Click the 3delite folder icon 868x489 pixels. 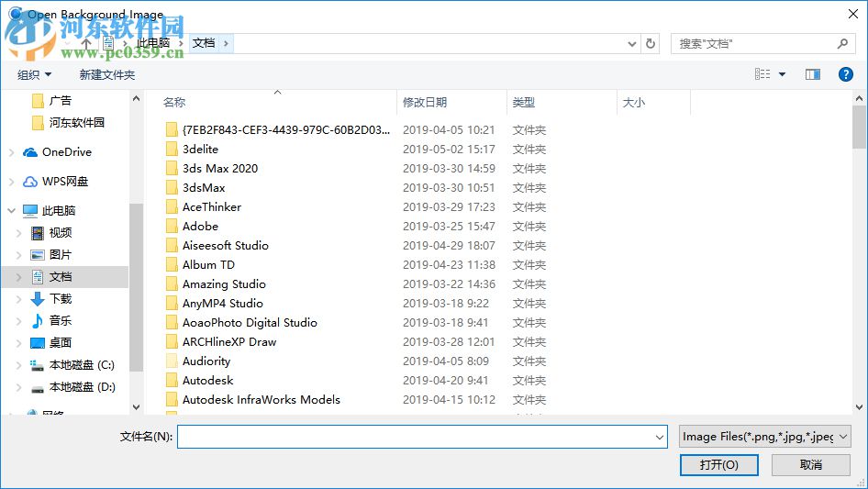tap(172, 149)
